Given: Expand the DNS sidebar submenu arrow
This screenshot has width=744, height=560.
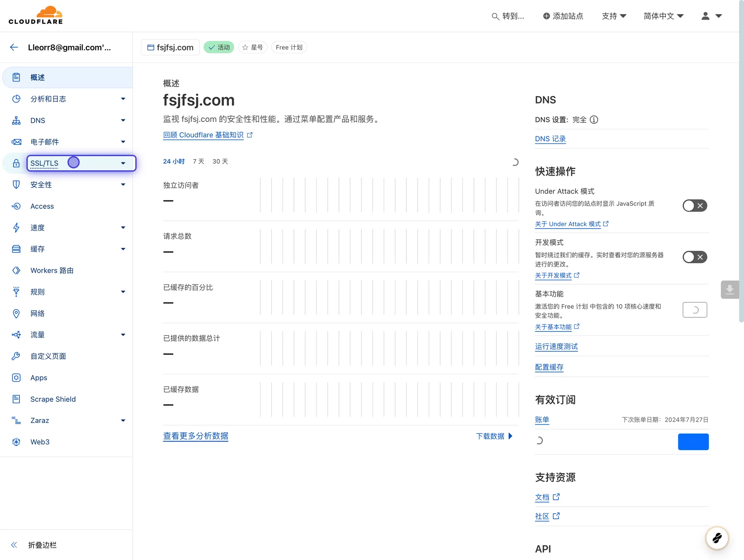Looking at the screenshot, I should (x=123, y=120).
